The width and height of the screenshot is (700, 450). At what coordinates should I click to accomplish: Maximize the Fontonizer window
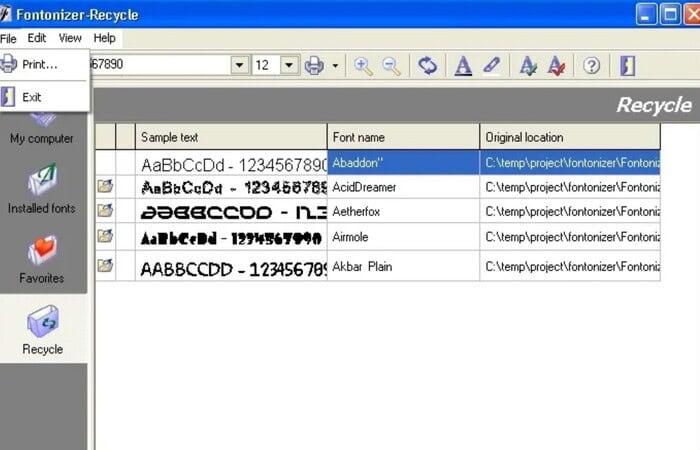[670, 14]
